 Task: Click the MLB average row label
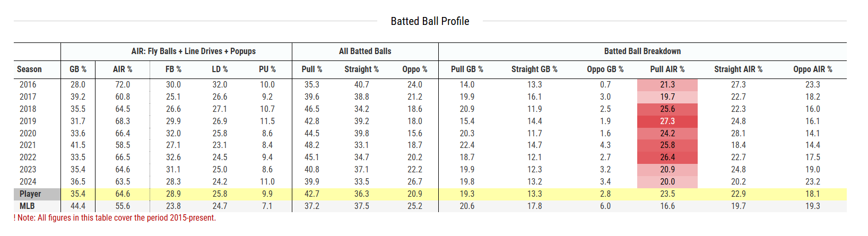pyautogui.click(x=27, y=206)
